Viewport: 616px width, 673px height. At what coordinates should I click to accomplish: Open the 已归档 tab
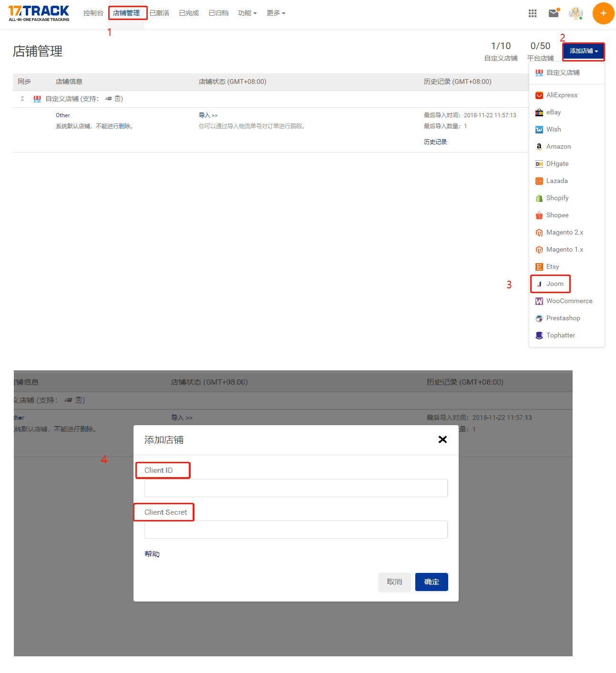(218, 13)
